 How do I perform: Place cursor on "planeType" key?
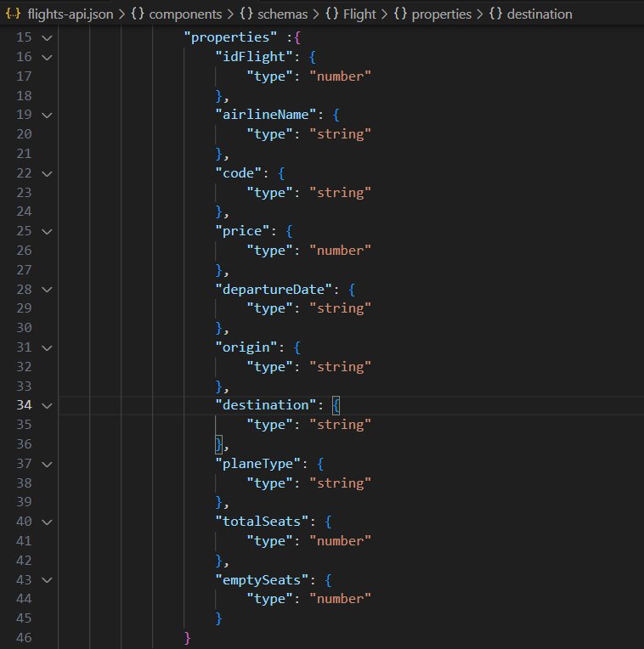coord(258,464)
